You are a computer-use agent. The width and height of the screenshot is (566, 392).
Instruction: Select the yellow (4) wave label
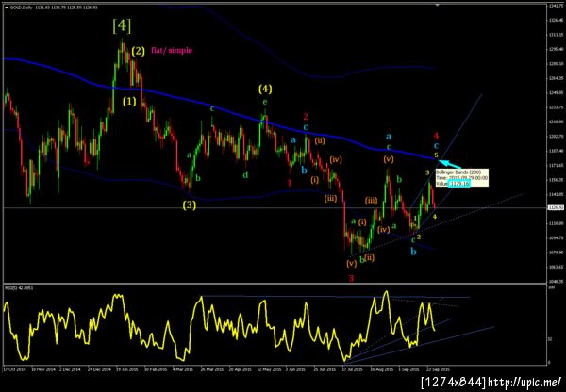265,89
